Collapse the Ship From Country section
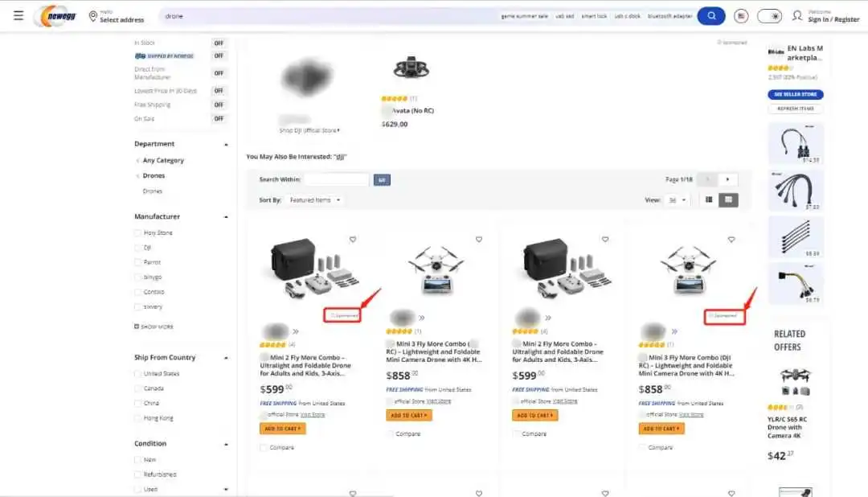Screen dimensions: 868x497 tap(226, 358)
